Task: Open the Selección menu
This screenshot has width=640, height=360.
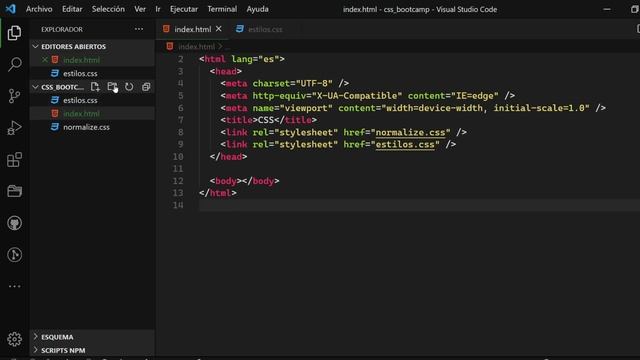Action: coord(108,9)
